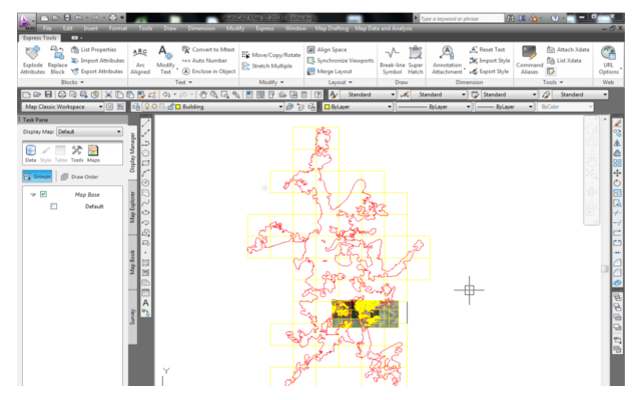Open the Maps icon in Task Pane

pos(93,153)
